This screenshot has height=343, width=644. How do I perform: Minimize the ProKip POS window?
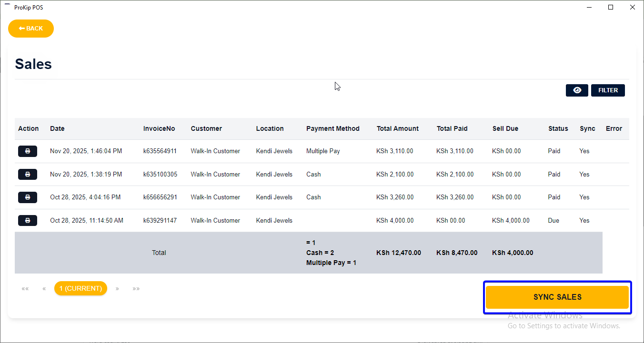click(589, 7)
